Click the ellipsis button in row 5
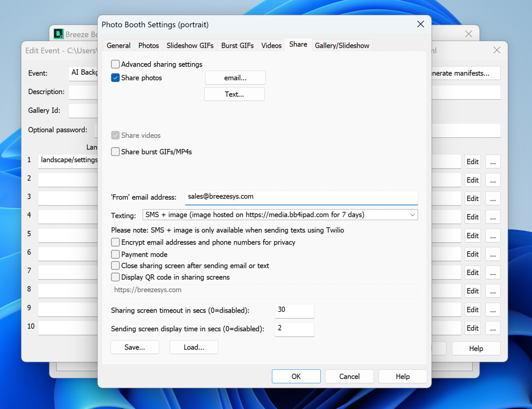This screenshot has height=409, width=532. coord(492,236)
